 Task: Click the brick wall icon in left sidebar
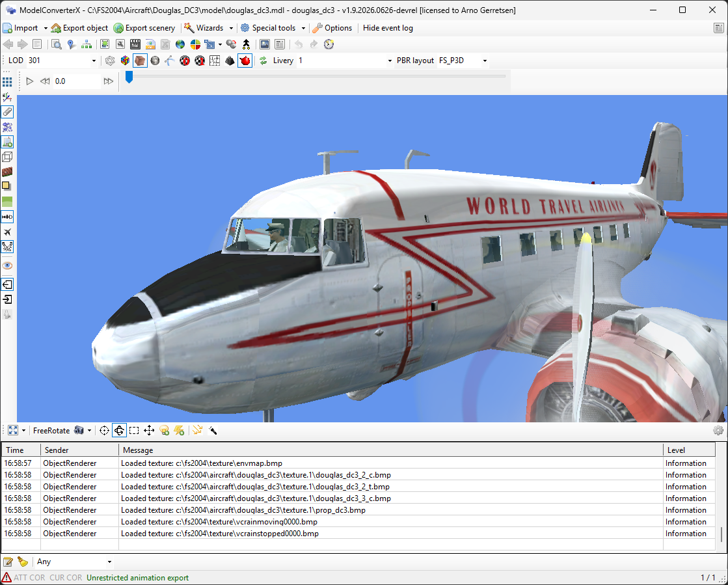[x=7, y=172]
